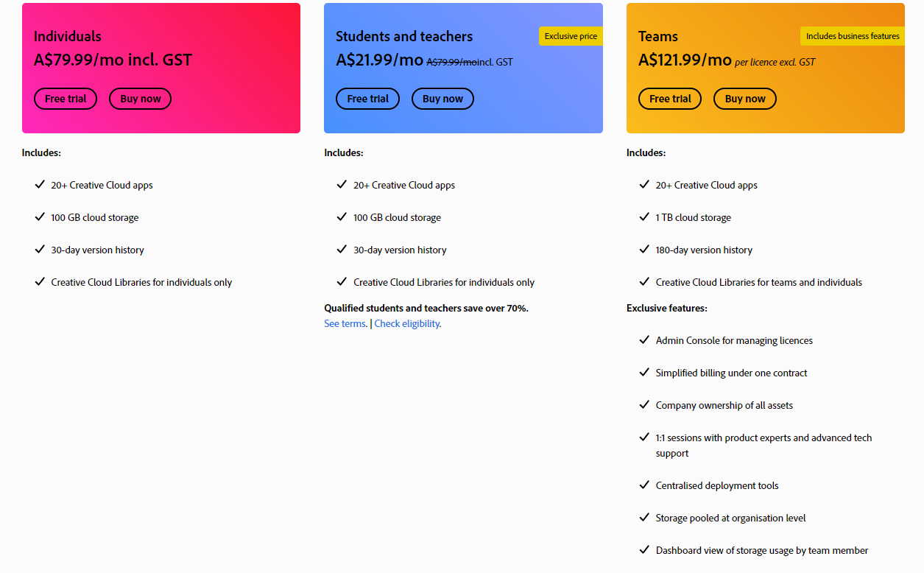Click checkmark next to Simplified billing under one contract
Screen dimensions: 924x573
(644, 372)
